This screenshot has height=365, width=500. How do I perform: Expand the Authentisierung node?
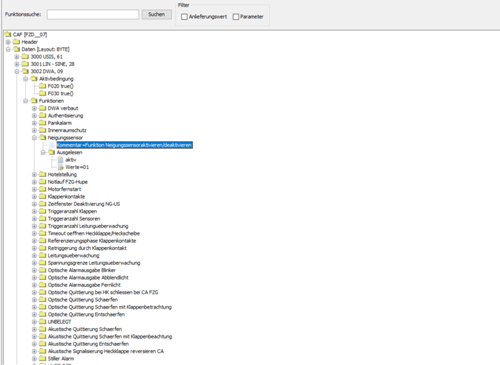34,116
